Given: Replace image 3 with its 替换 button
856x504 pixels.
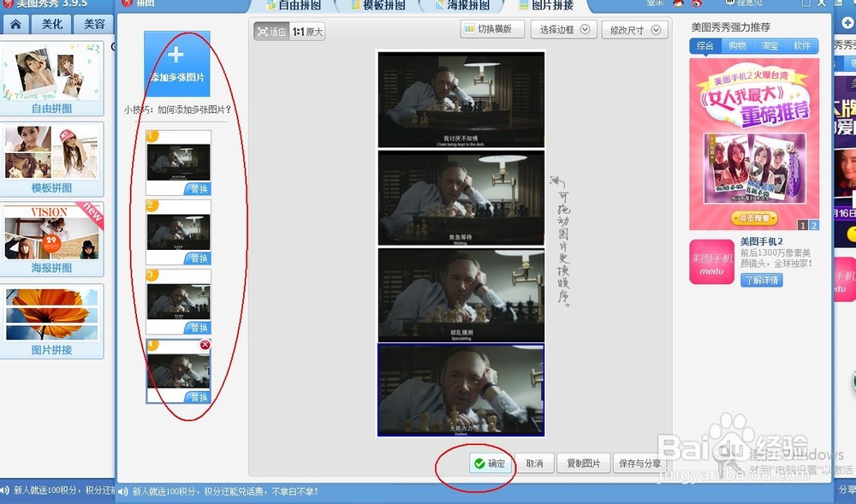Looking at the screenshot, I should (x=198, y=328).
